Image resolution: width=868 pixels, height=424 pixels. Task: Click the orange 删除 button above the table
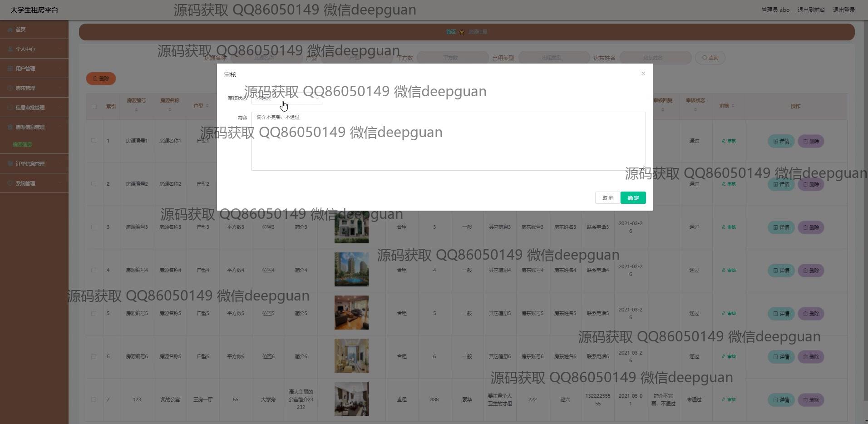tap(101, 79)
